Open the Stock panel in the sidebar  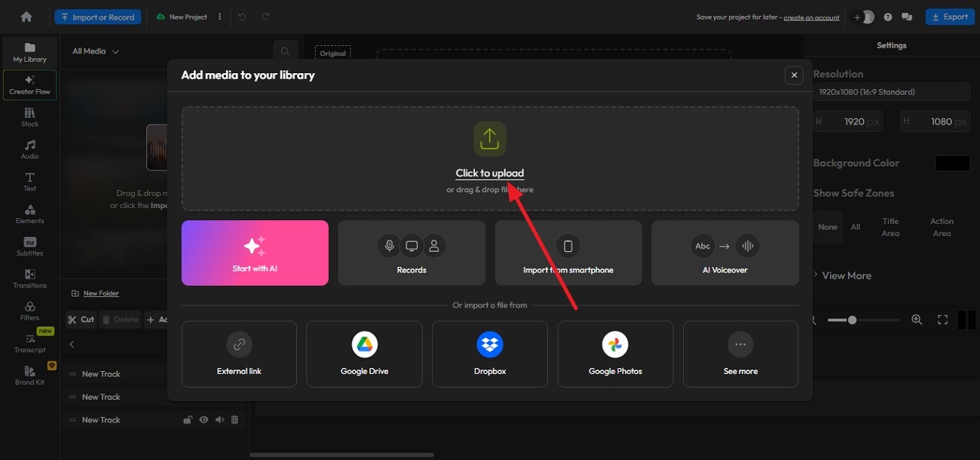29,116
